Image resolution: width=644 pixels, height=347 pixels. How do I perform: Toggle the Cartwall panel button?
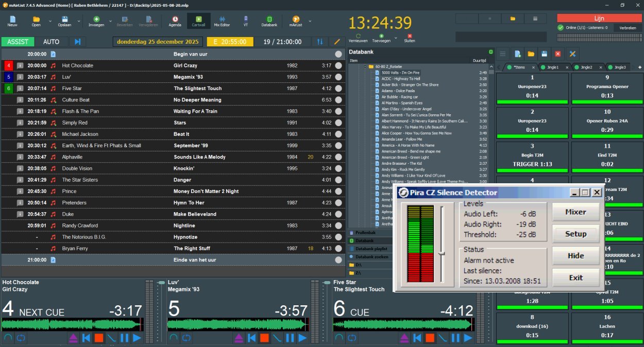tap(198, 21)
